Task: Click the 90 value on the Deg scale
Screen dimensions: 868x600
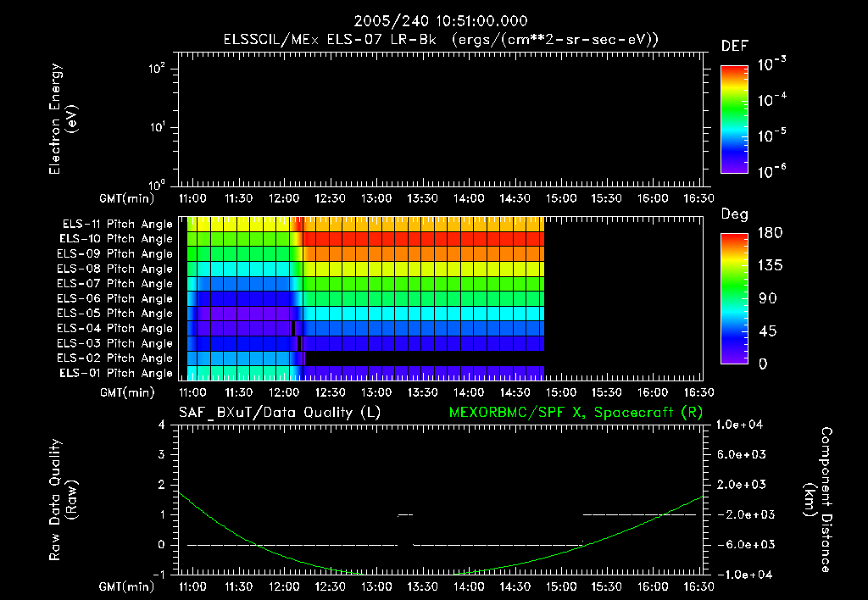Action: 768,299
